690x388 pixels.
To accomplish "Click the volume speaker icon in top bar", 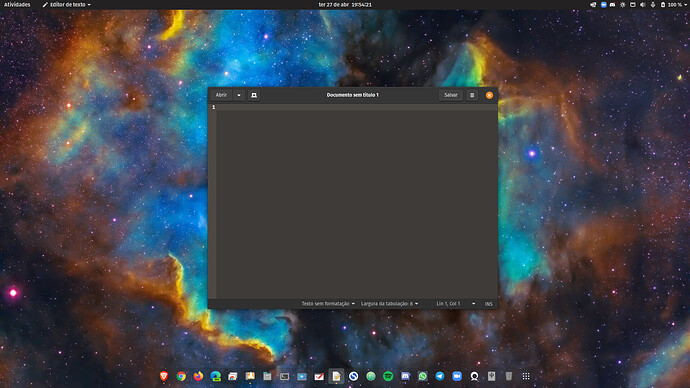I will pos(642,4).
